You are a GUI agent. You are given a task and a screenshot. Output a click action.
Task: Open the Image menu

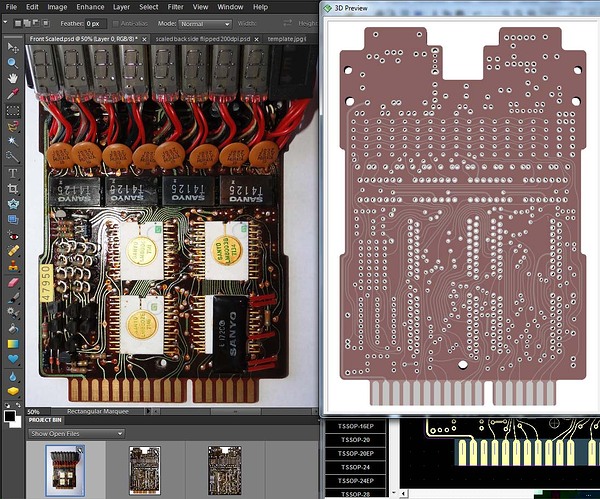(x=57, y=7)
